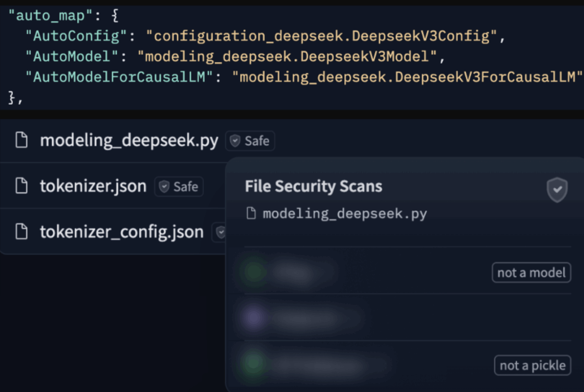Click the modeling_deepseek.py filename in scan popup
Image resolution: width=584 pixels, height=392 pixels.
pos(345,214)
